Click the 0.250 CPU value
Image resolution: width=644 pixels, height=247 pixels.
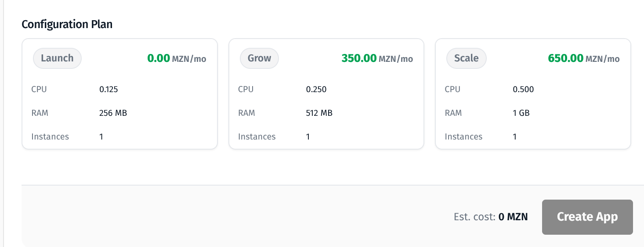316,89
